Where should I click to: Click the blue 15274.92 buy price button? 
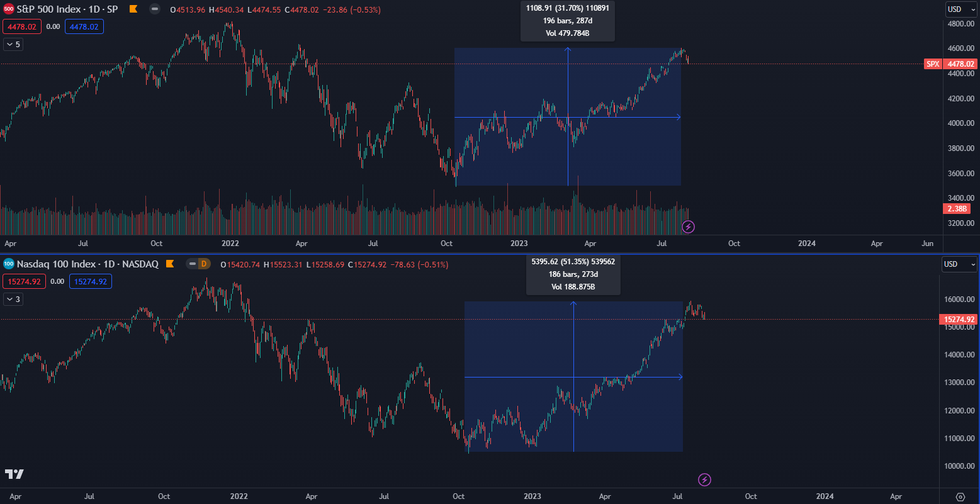point(90,281)
